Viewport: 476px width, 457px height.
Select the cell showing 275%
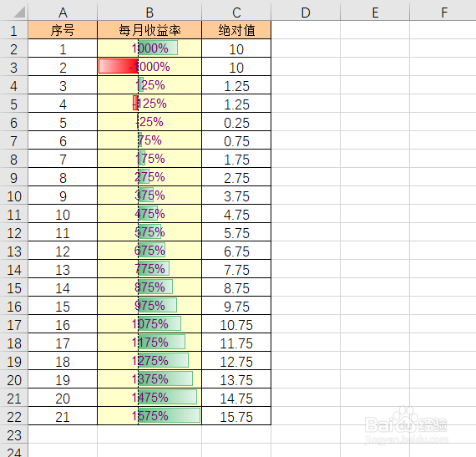(149, 177)
